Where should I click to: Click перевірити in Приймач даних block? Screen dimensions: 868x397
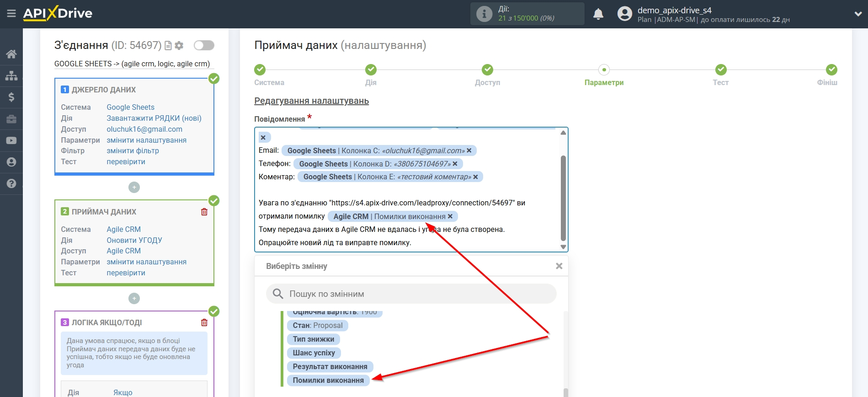point(126,273)
